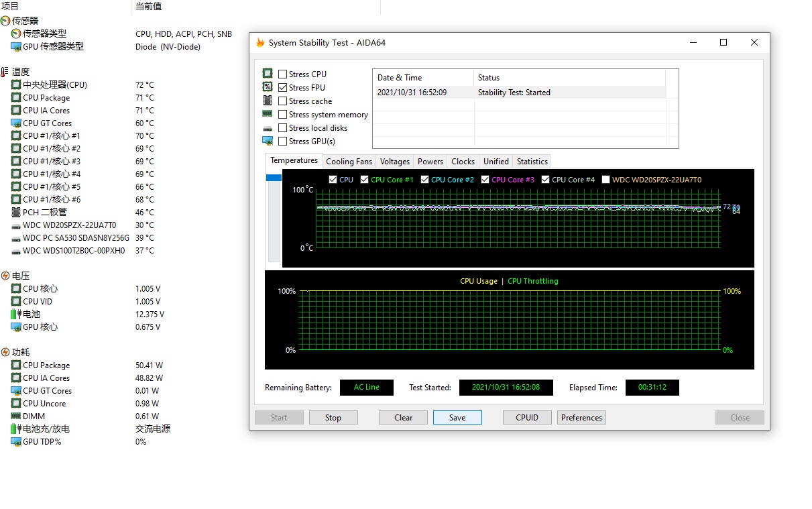Switch to the Cooling Fans tab
812x509 pixels.
tap(349, 162)
